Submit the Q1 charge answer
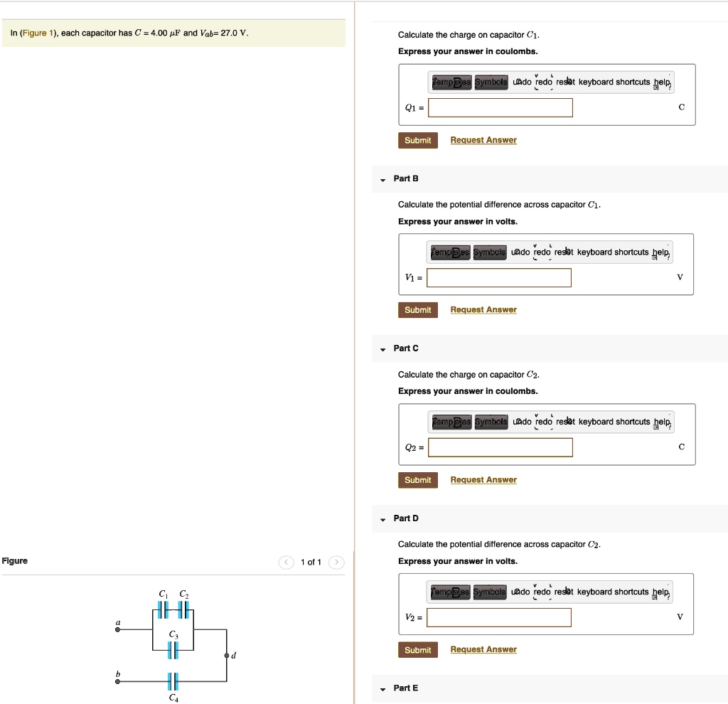 (417, 141)
